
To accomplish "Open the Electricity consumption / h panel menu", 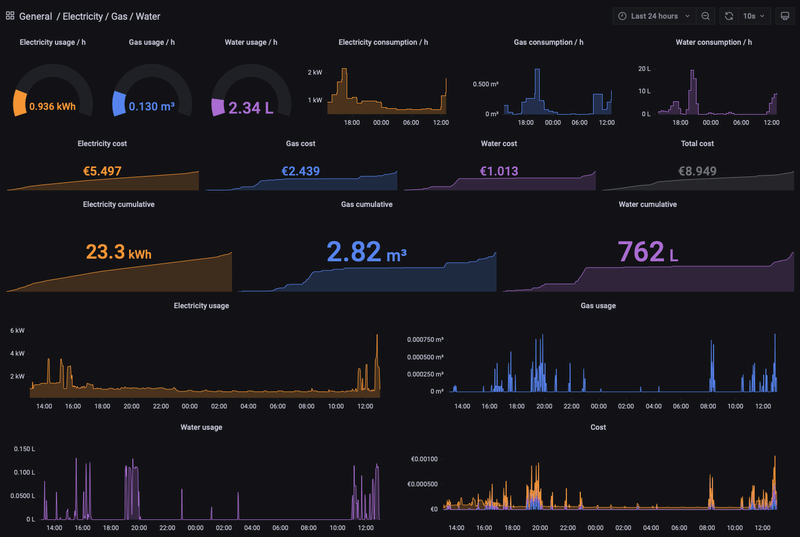I will pyautogui.click(x=383, y=42).
